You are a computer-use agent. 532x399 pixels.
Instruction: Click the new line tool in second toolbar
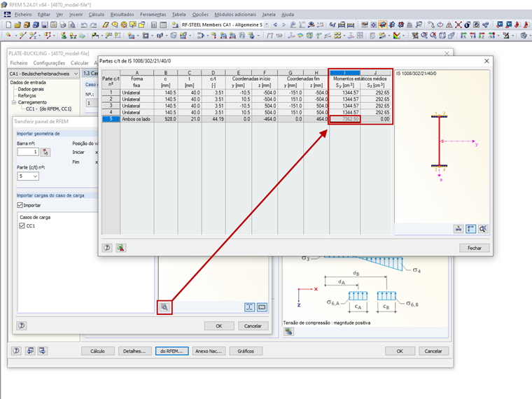pos(22,35)
